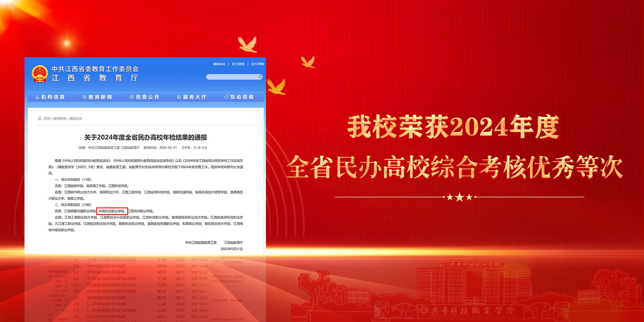Open the 官方微博 link
Viewport: 644px width, 322px height.
[257, 64]
